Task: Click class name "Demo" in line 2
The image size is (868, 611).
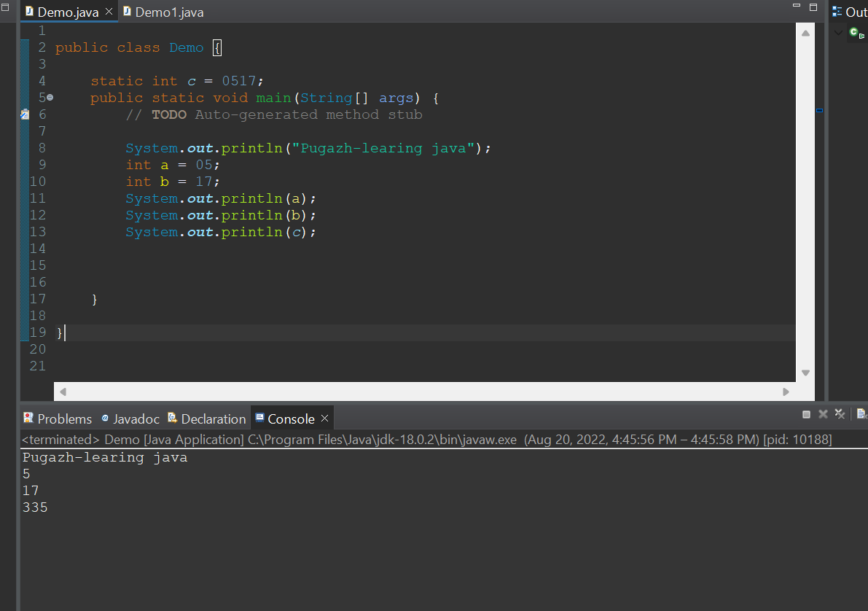Action: [x=187, y=47]
